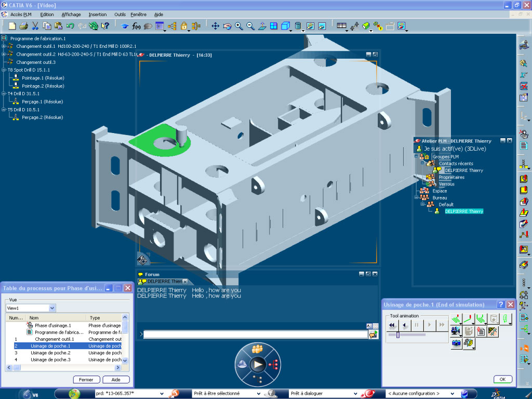Open the View1 dropdown in the process table
This screenshot has width=532, height=399.
pos(52,308)
